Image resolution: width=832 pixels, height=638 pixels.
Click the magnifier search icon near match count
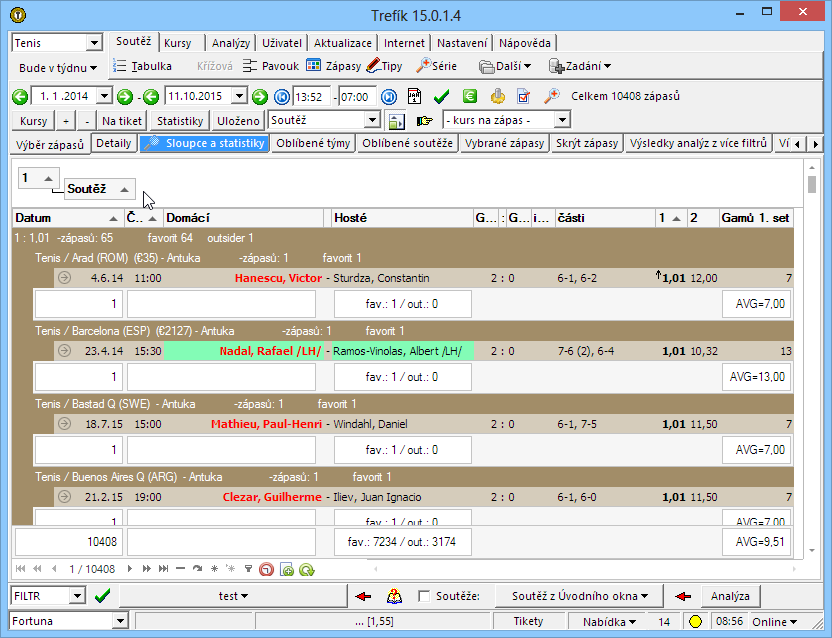tap(551, 97)
